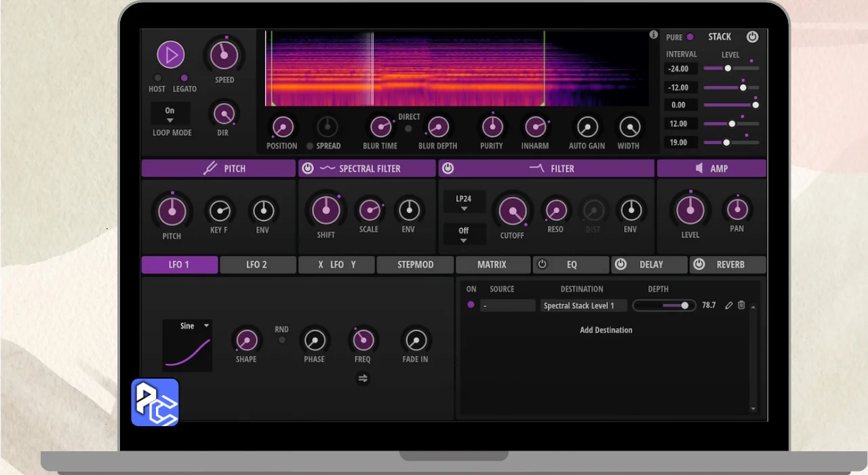This screenshot has height=475, width=868.
Task: Click the pencil edit icon in matrix row
Action: tap(729, 305)
